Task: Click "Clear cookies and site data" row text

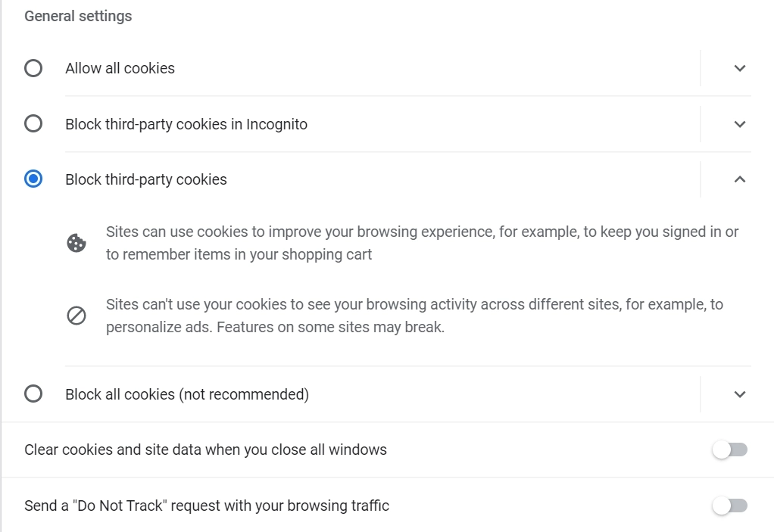Action: click(x=205, y=450)
